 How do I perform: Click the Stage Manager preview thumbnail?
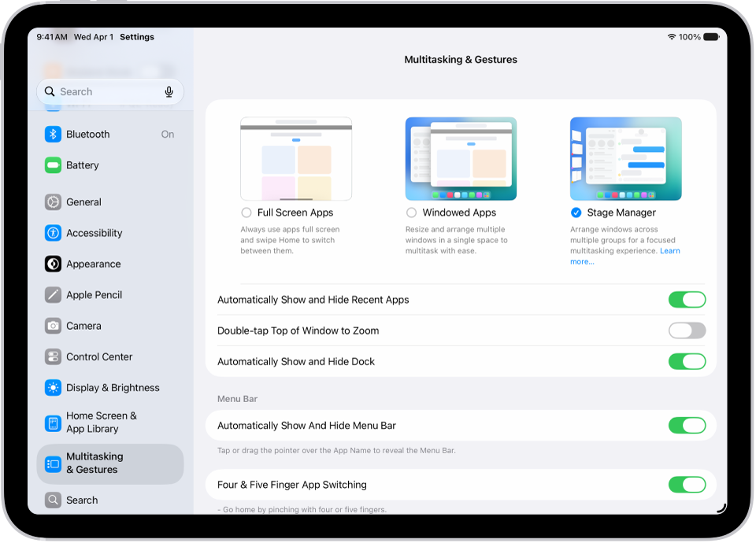point(626,158)
